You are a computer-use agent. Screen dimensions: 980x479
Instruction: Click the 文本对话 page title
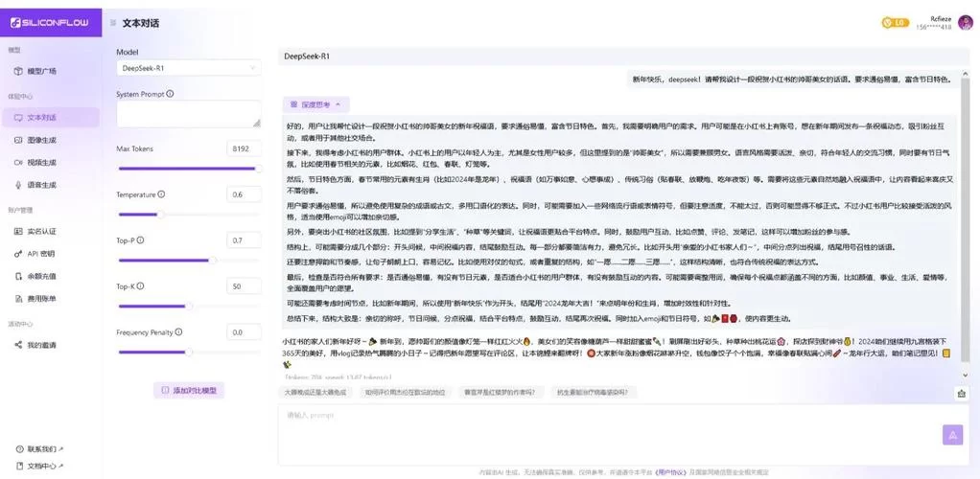141,23
